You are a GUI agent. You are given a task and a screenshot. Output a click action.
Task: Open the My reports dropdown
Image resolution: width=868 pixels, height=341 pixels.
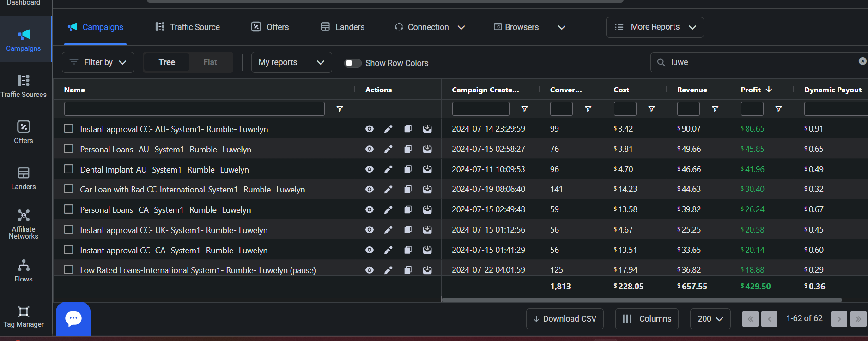click(291, 62)
